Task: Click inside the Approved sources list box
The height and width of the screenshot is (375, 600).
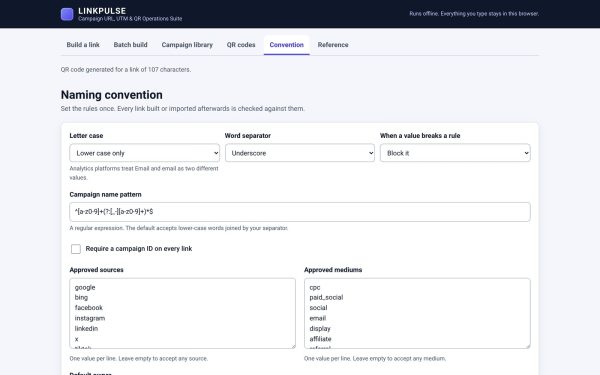Action: (x=183, y=313)
